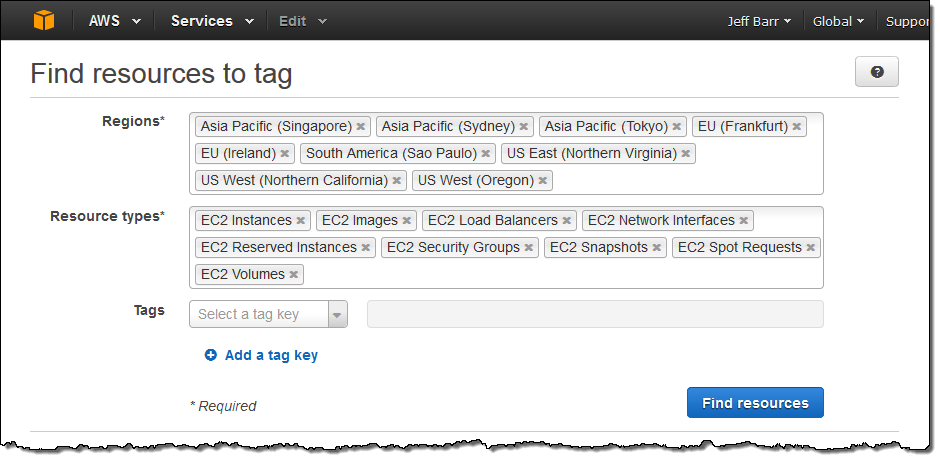
Task: Open the Services menu
Action: [x=212, y=21]
